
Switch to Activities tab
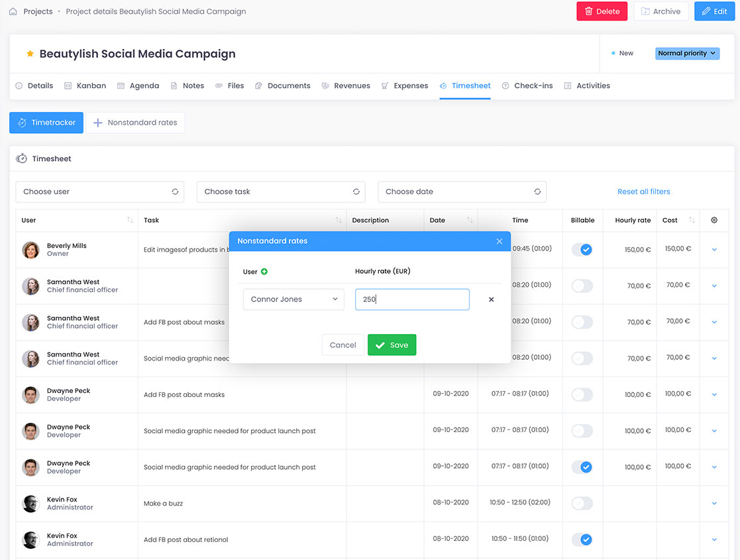(587, 85)
